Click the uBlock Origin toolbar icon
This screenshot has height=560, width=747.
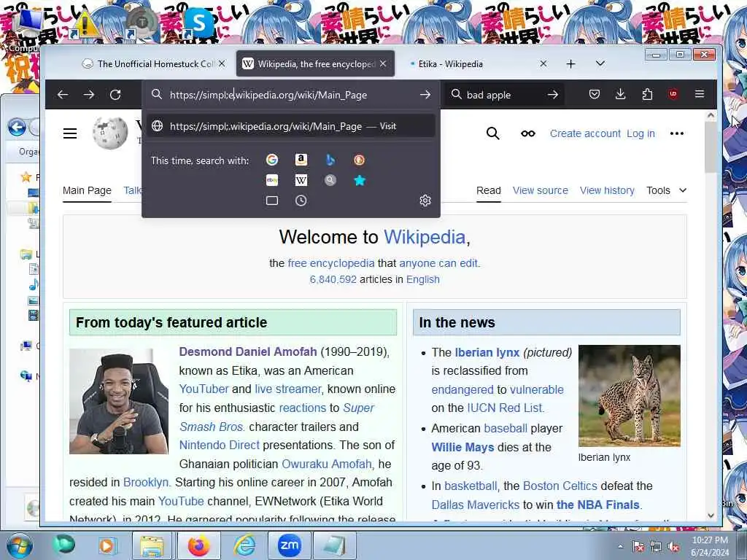(x=673, y=94)
